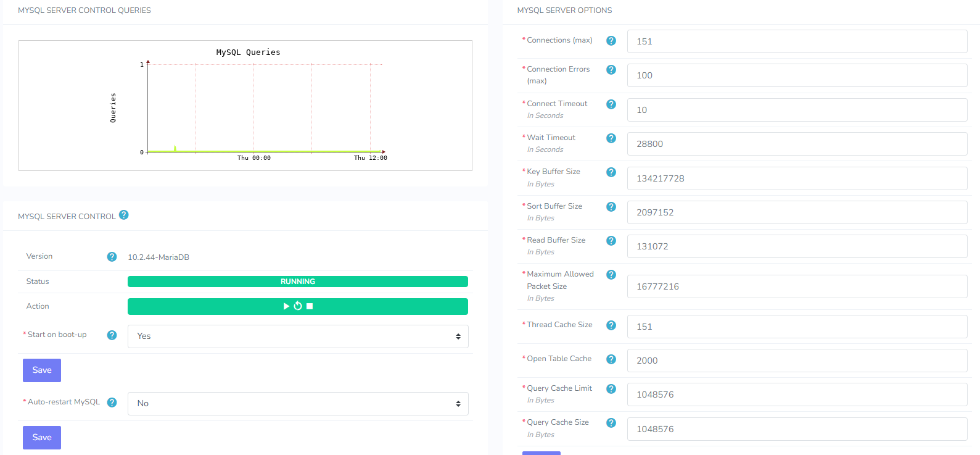This screenshot has width=980, height=455.
Task: Click the Sort Buffer Size field
Action: (797, 212)
